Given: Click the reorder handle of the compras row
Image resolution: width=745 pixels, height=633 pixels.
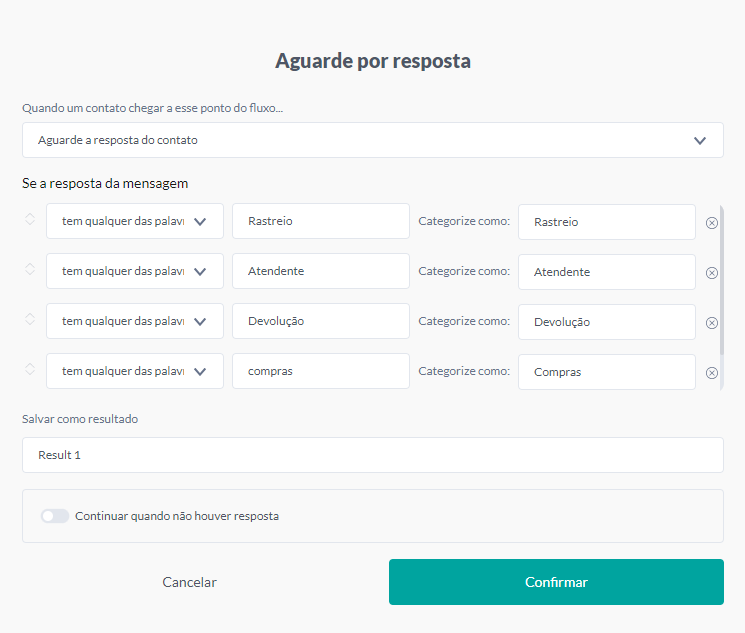Looking at the screenshot, I should pos(30,369).
